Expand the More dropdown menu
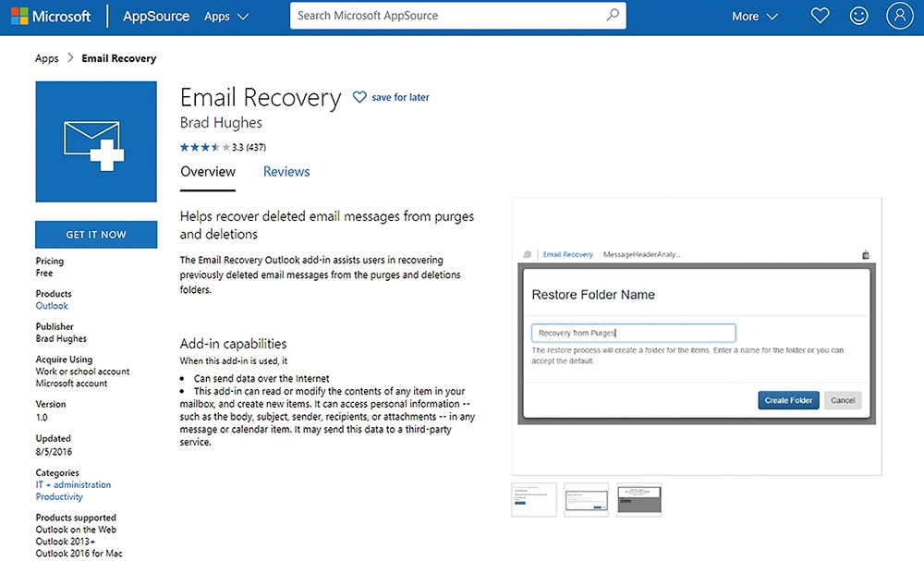 [x=755, y=17]
